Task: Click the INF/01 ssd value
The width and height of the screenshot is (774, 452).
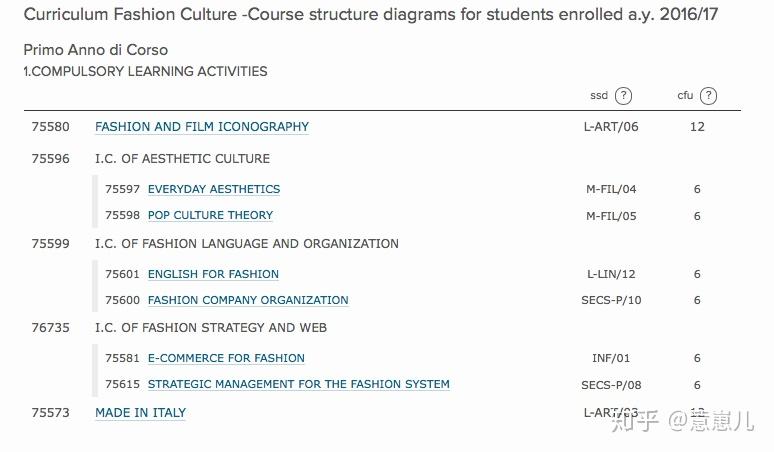Action: [611, 358]
